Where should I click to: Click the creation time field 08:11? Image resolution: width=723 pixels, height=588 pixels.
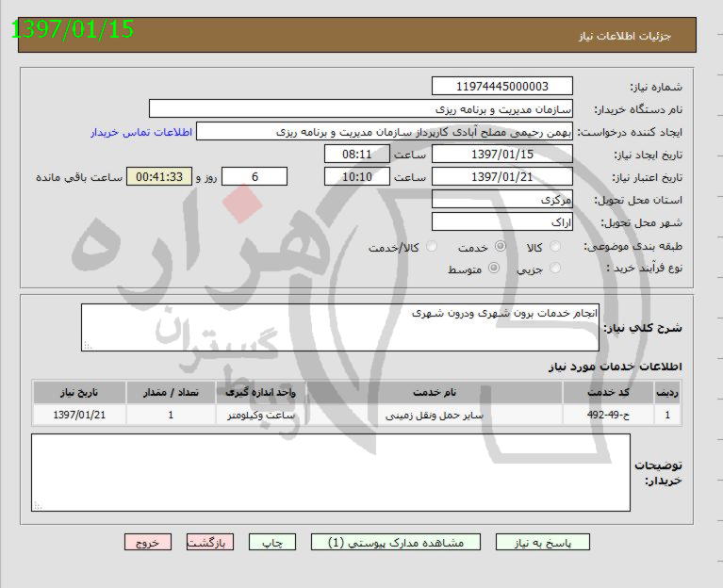(x=357, y=154)
